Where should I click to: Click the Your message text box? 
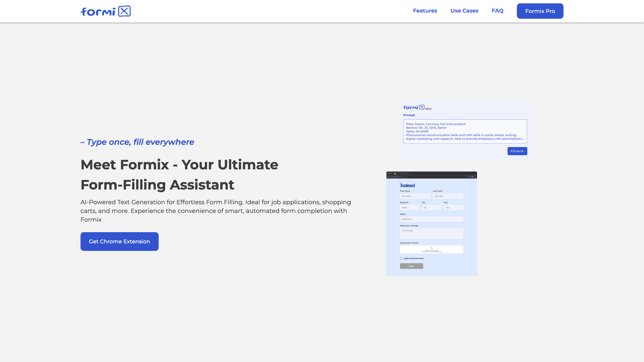point(431,234)
